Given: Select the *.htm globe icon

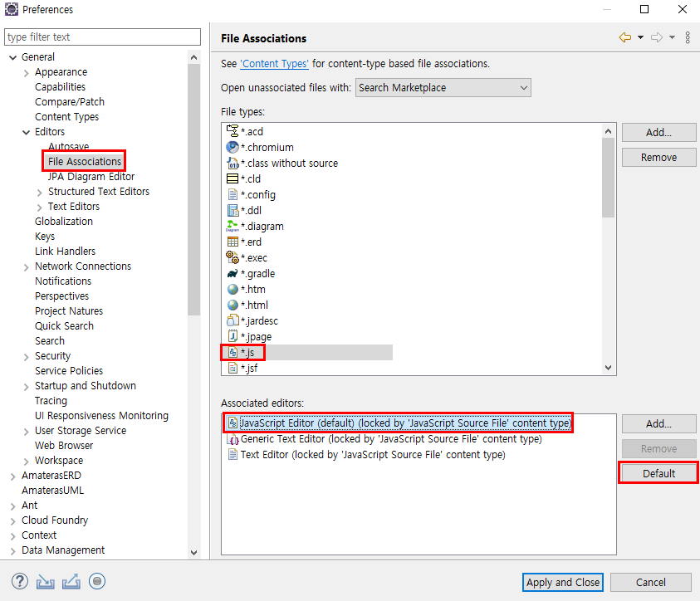Looking at the screenshot, I should (233, 289).
